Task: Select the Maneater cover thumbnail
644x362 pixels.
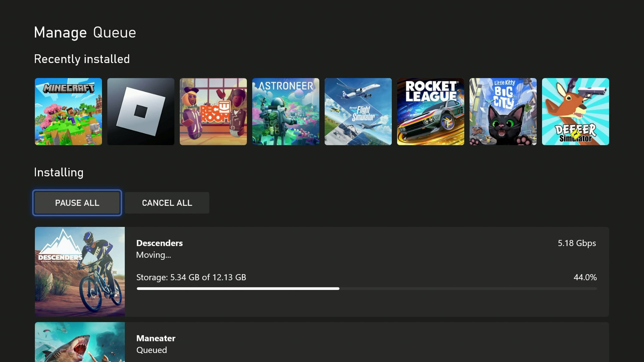Action: [x=80, y=342]
